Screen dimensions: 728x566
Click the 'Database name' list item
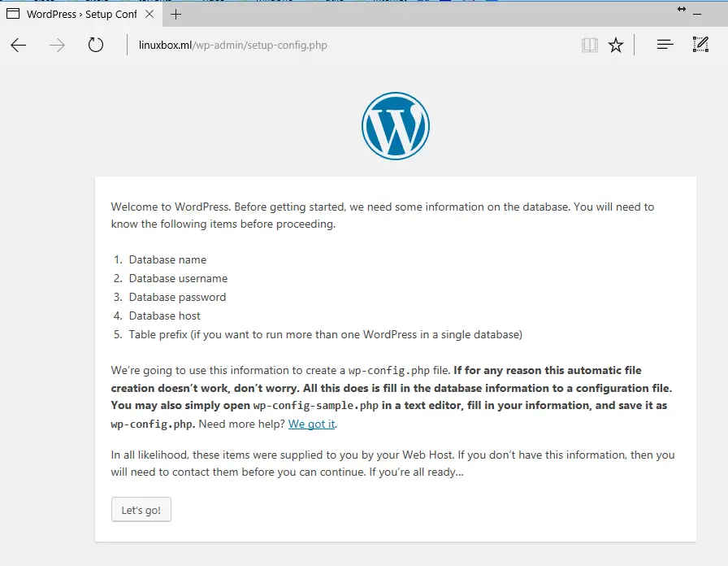pyautogui.click(x=167, y=259)
